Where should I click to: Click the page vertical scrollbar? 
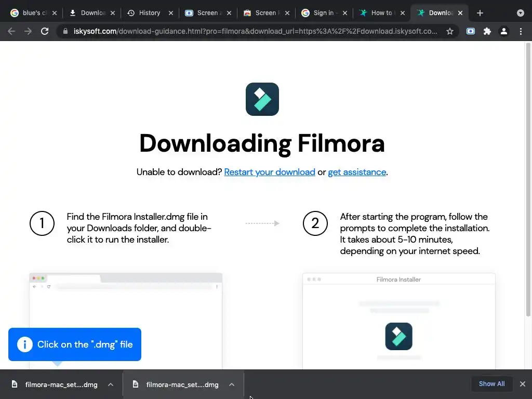coord(528,180)
